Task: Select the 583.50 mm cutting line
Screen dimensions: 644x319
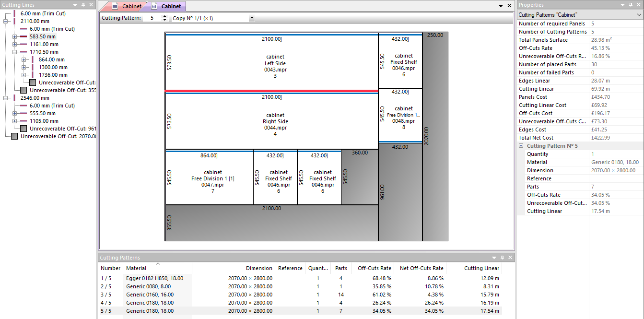Action: [42, 36]
